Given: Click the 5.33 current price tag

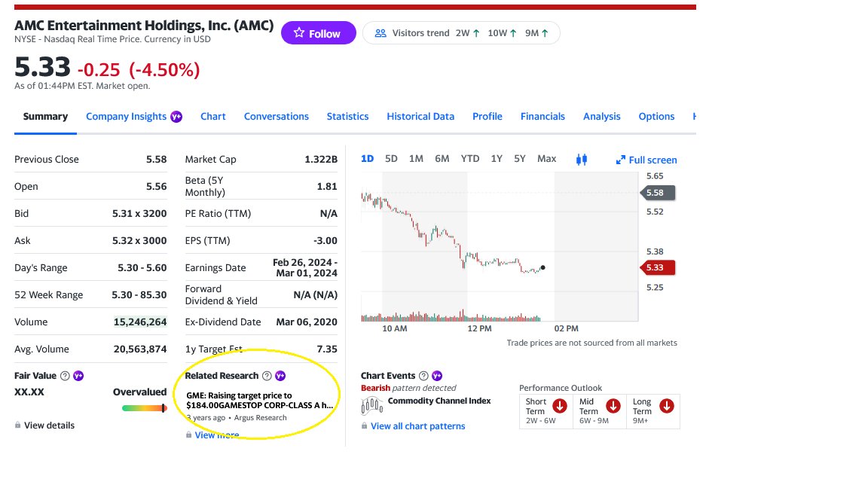Looking at the screenshot, I should tap(657, 268).
